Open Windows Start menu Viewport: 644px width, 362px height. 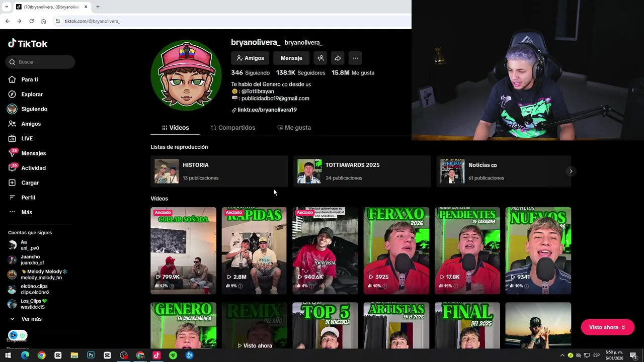pos(8,355)
